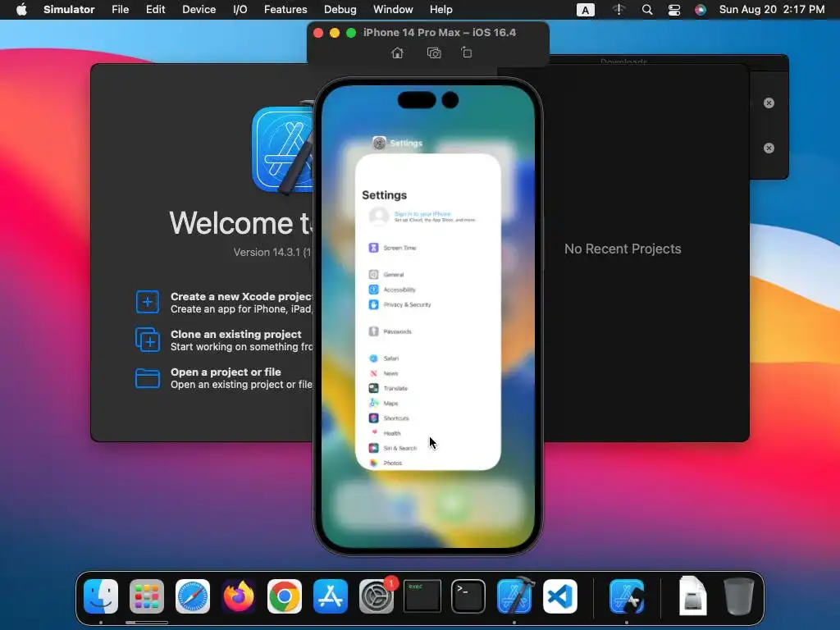Open Finder from the Dock
The width and height of the screenshot is (840, 630).
[x=101, y=596]
